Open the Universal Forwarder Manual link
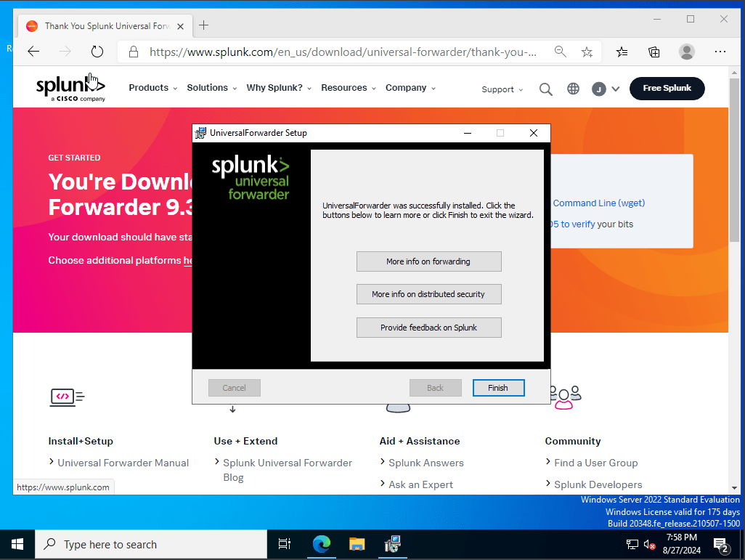Screen dimensions: 745x560 point(123,463)
